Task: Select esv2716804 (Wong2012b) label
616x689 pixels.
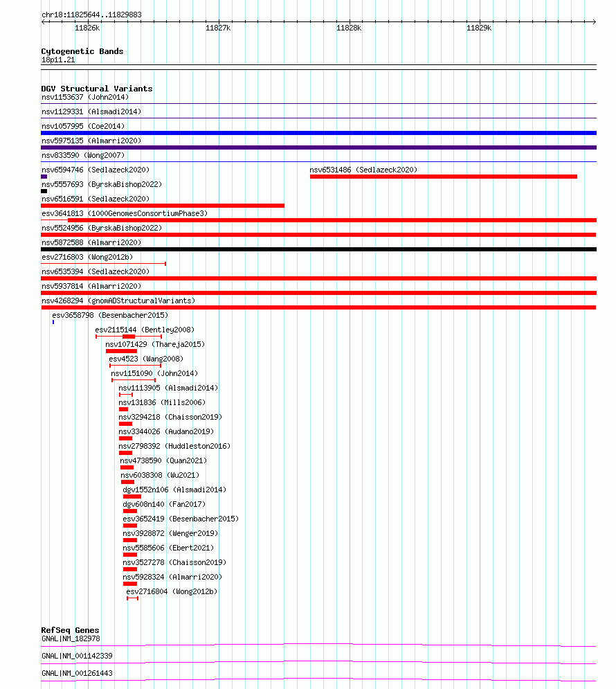Action: (172, 591)
